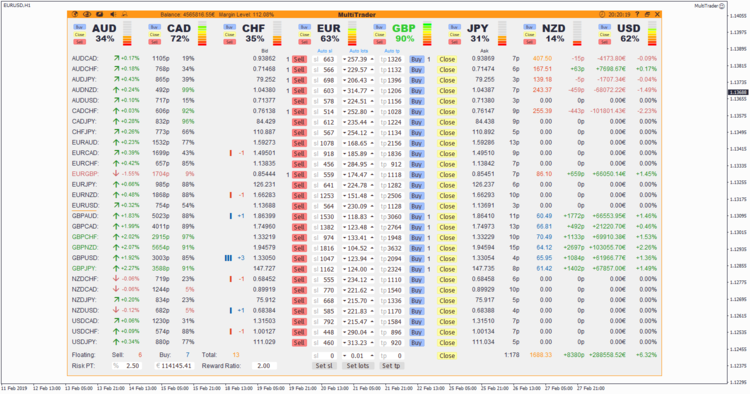
Task: Click the Set sl button
Action: pyautogui.click(x=324, y=366)
